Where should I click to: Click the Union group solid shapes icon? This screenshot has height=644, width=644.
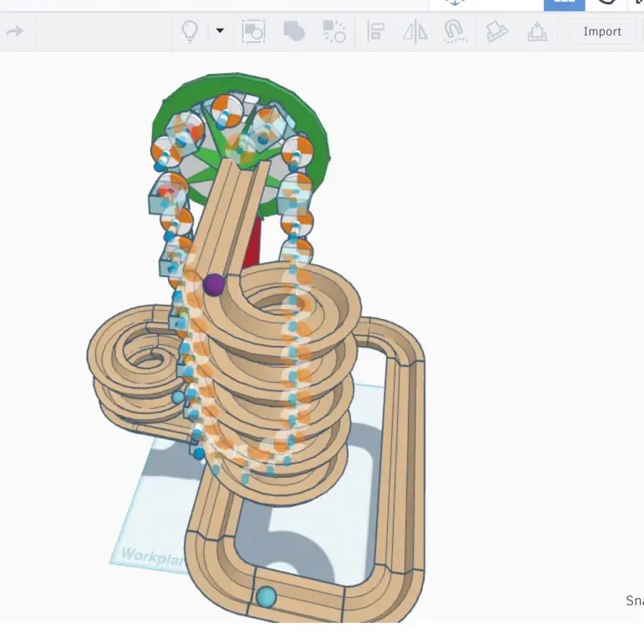click(x=294, y=32)
